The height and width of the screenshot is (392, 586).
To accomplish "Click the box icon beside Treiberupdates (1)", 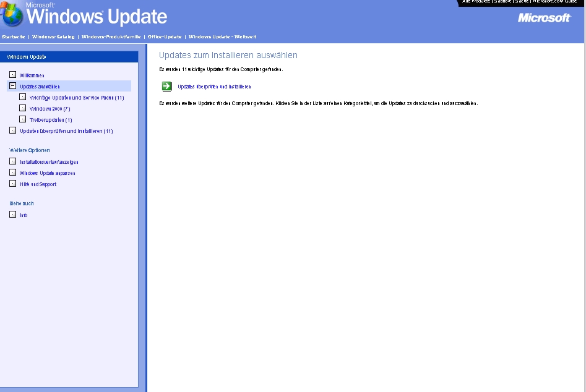I will tap(22, 119).
